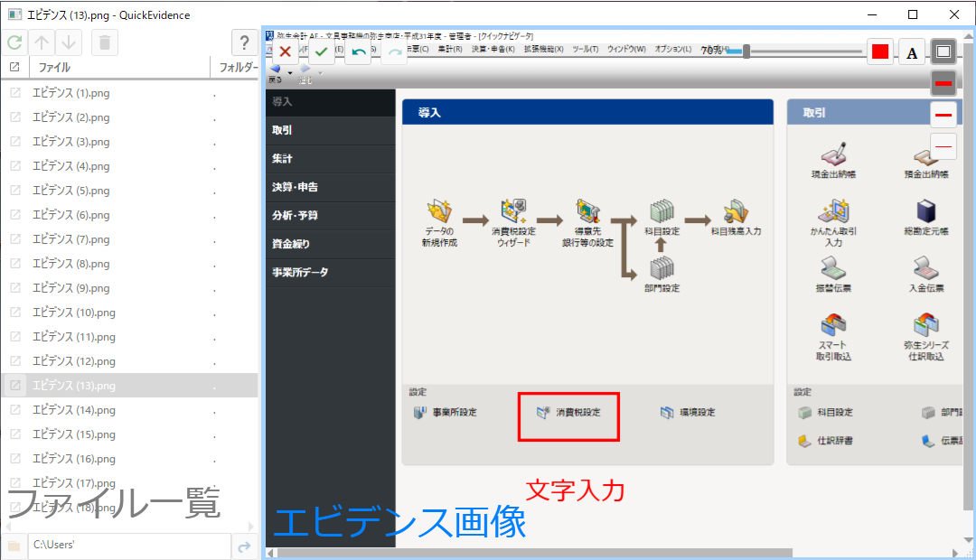
Task: Click the move up arrow button
Action: point(42,42)
